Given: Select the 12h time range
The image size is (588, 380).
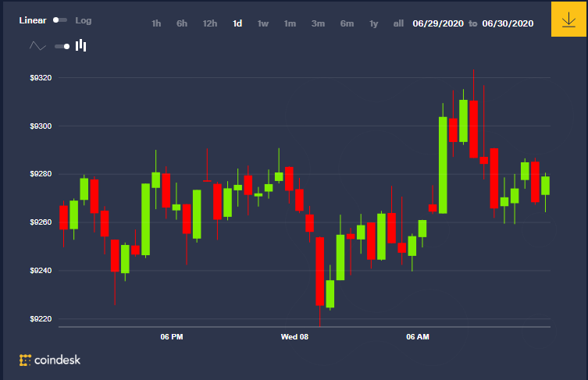Looking at the screenshot, I should tap(210, 23).
